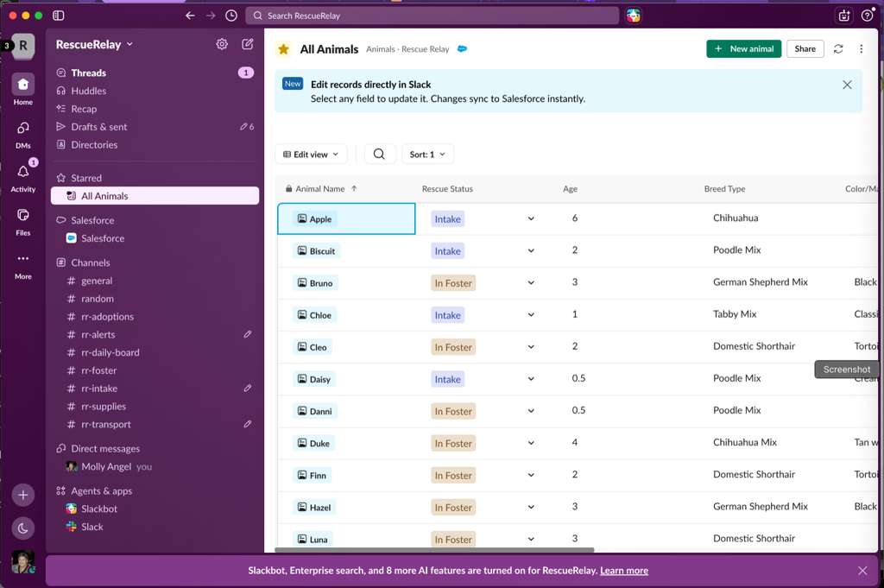Open the three-dot list options menu

click(x=861, y=49)
